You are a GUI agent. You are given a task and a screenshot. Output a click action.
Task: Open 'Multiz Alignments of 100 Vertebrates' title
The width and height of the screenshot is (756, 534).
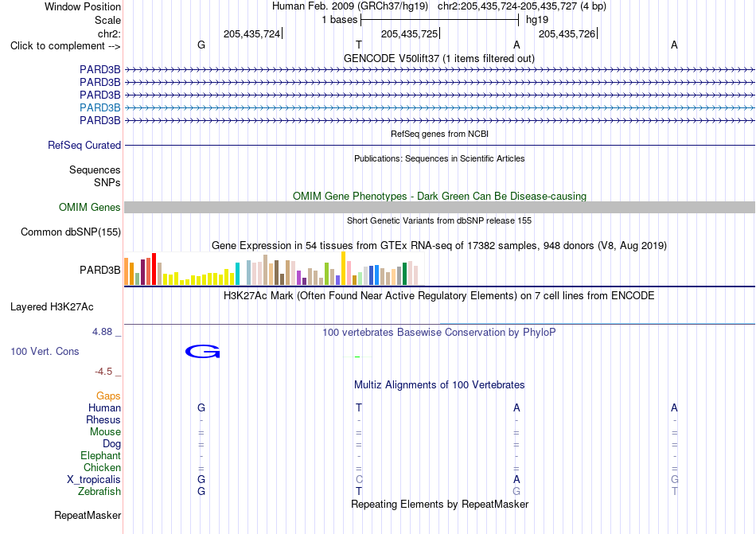(439, 384)
